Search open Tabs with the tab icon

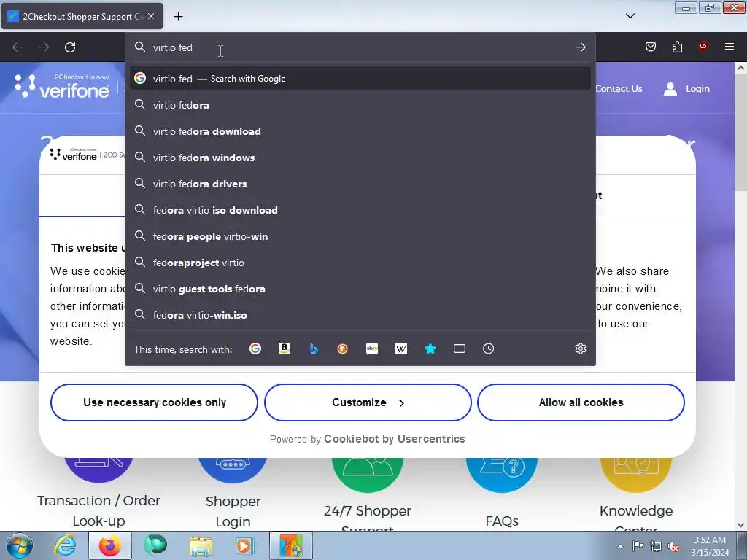(x=460, y=349)
